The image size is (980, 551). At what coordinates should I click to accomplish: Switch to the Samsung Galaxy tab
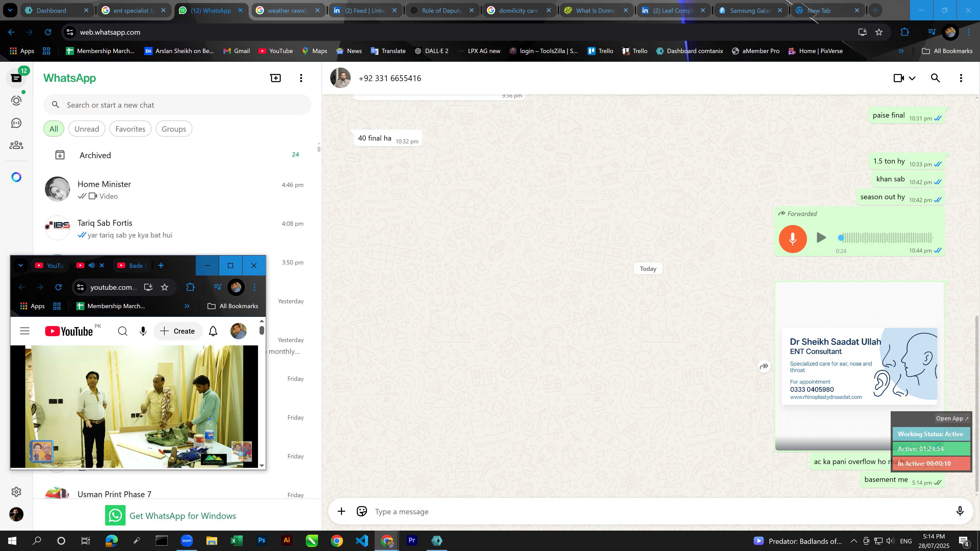click(750, 11)
